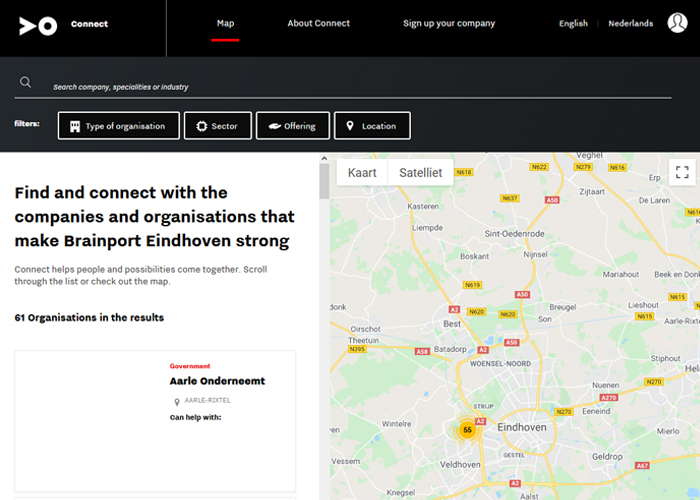This screenshot has height=500, width=700.
Task: Click the WOENSEL-NOORD map label
Action: pyautogui.click(x=500, y=364)
